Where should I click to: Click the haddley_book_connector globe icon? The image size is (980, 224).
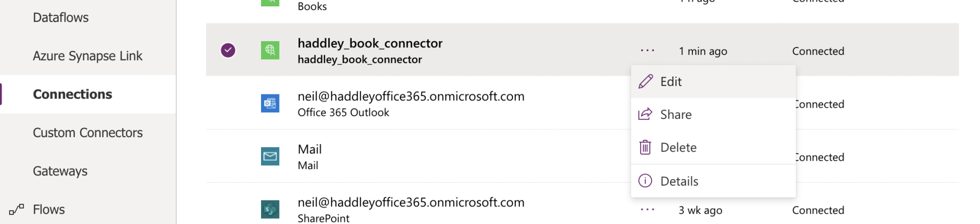(x=270, y=50)
